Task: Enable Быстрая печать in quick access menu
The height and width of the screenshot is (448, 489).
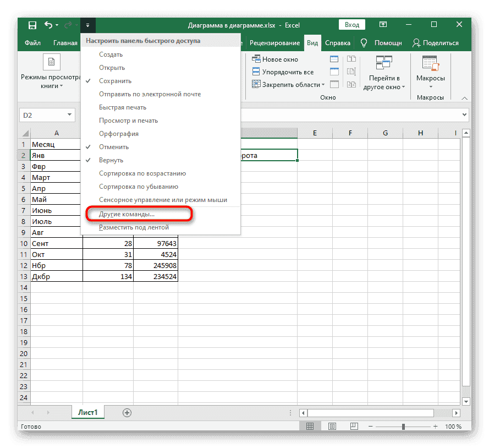Action: tap(122, 107)
